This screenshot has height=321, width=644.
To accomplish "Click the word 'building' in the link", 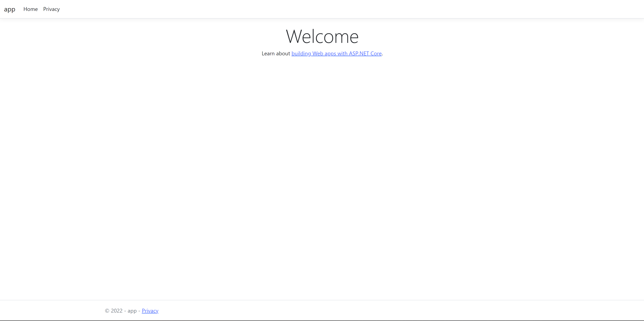I will click(301, 54).
